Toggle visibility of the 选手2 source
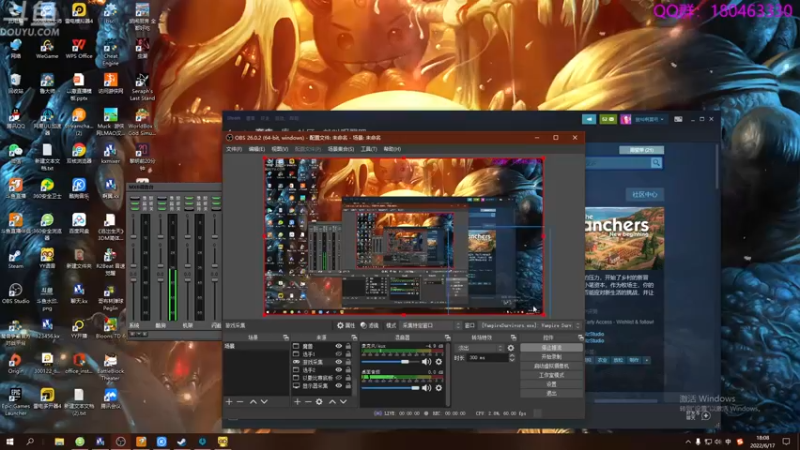The image size is (800, 450). (338, 370)
